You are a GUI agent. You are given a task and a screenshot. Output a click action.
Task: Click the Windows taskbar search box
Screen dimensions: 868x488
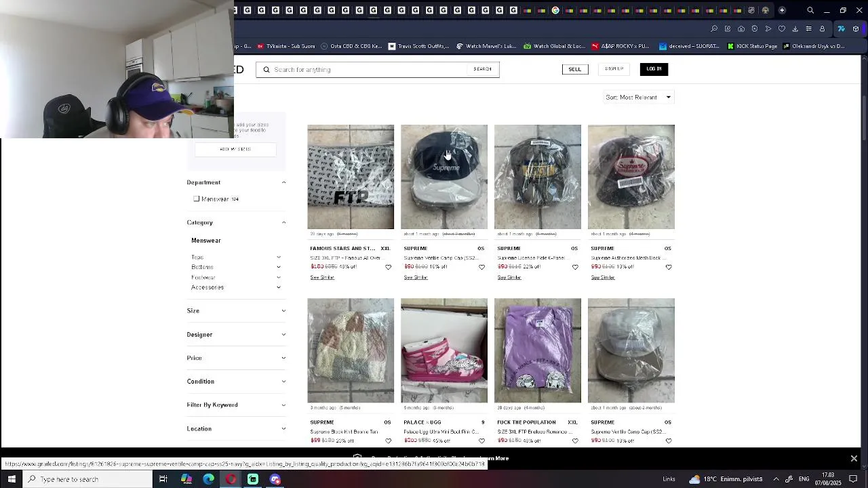[x=88, y=479]
